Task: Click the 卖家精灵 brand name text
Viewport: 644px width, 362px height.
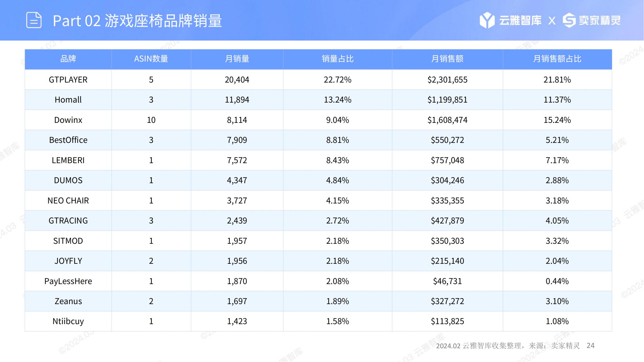Action: point(600,21)
